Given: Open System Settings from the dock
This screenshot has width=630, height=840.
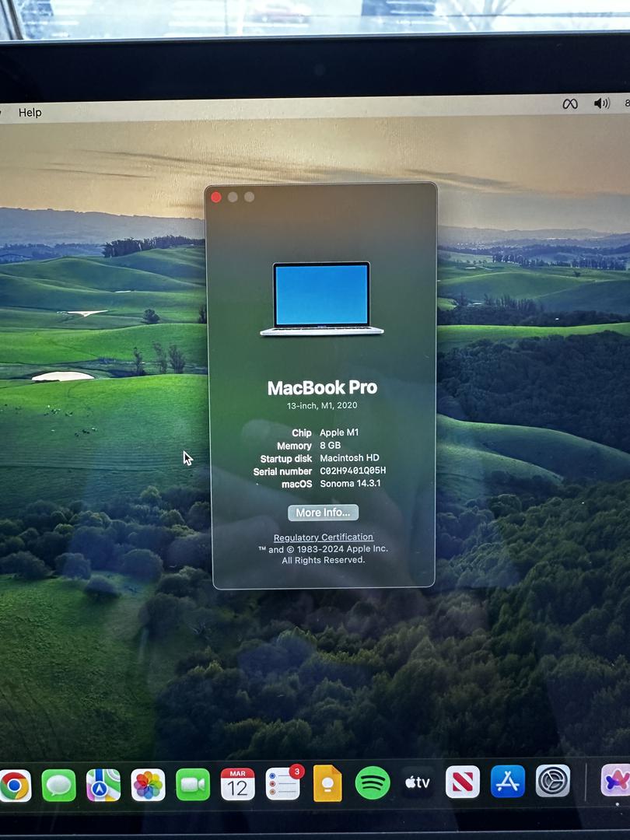Looking at the screenshot, I should click(x=553, y=781).
